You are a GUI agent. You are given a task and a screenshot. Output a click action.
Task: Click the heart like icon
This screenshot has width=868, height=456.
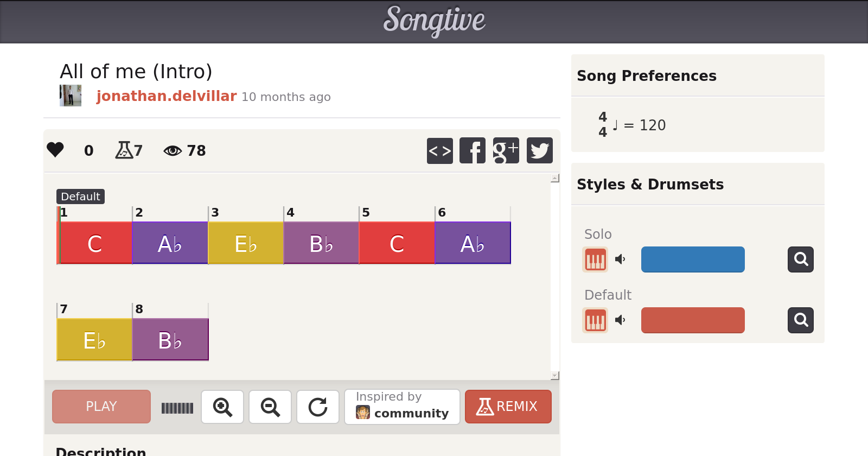click(x=55, y=150)
